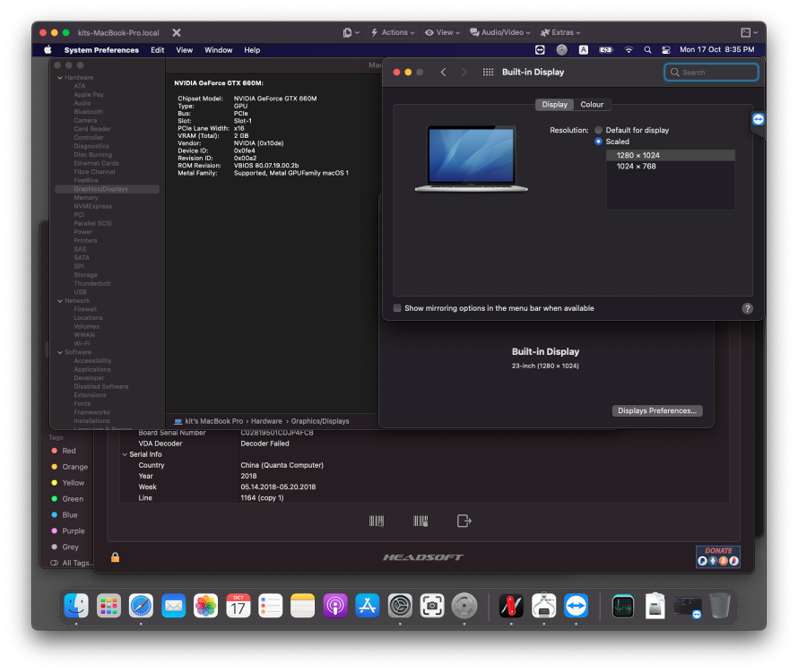Viewport: 798px width, 672px height.
Task: Collapse the Network section in System Information
Action: [60, 301]
